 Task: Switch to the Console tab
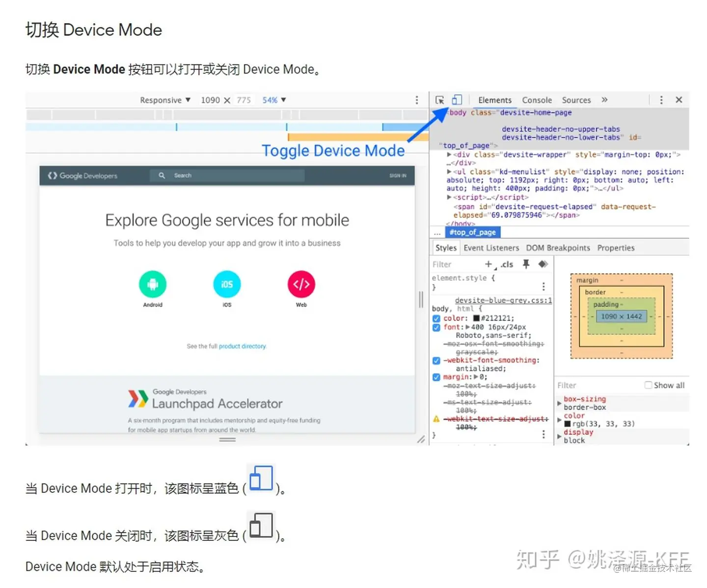[x=537, y=100]
